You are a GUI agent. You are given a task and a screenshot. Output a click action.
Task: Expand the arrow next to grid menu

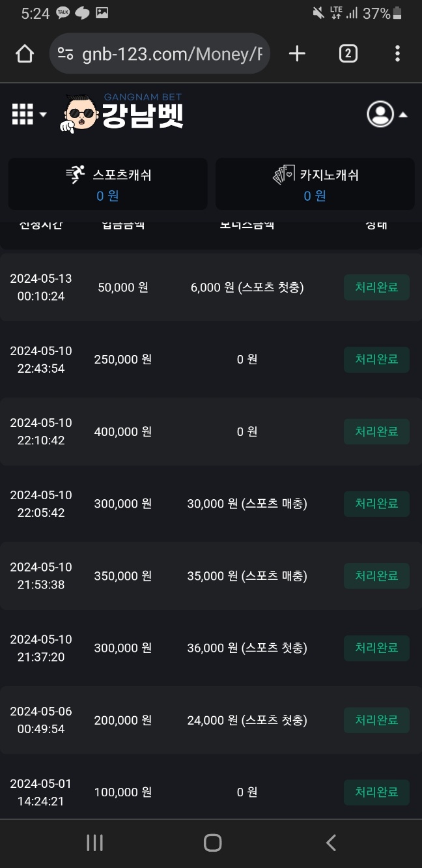pos(44,115)
